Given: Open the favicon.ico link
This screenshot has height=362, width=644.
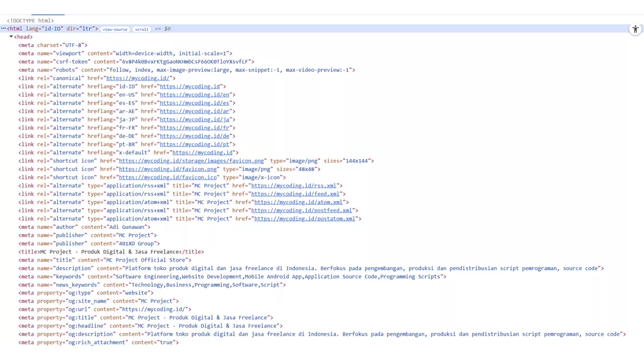Looking at the screenshot, I should [x=168, y=178].
